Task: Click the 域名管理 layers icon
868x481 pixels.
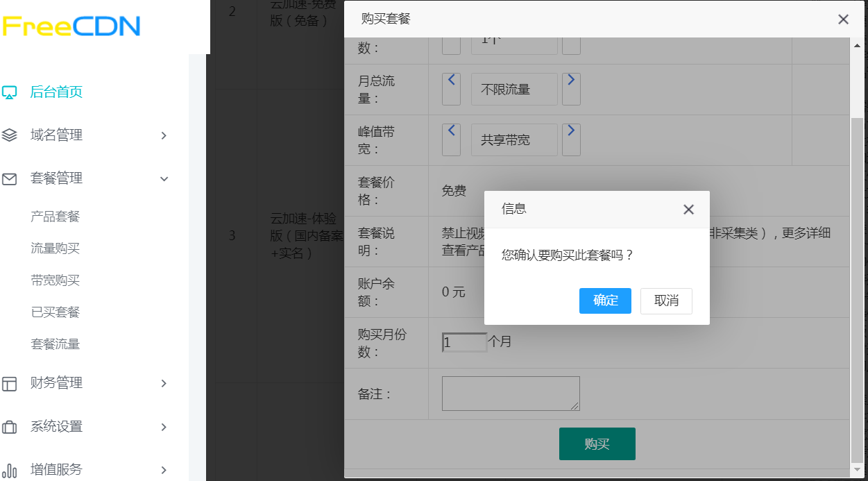Action: pos(9,135)
